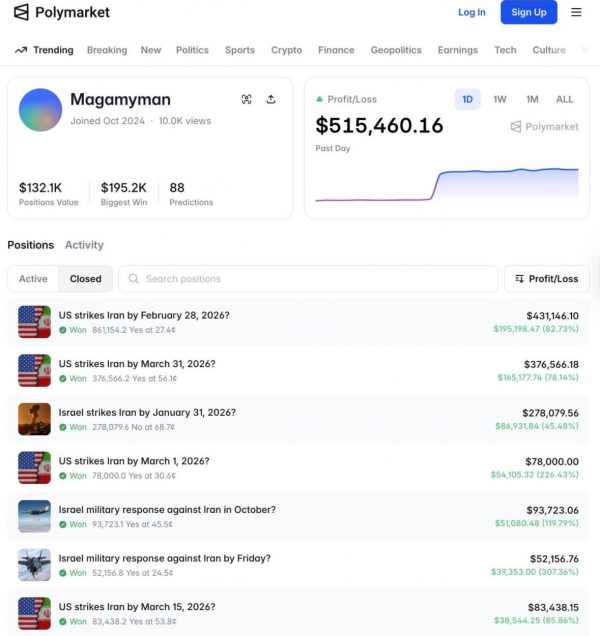Switch to the Activity tab
Screen dimensions: 600x636
pyautogui.click(x=84, y=245)
